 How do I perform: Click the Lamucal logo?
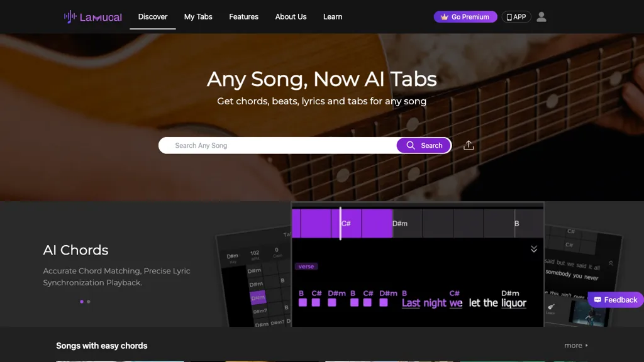click(x=93, y=17)
